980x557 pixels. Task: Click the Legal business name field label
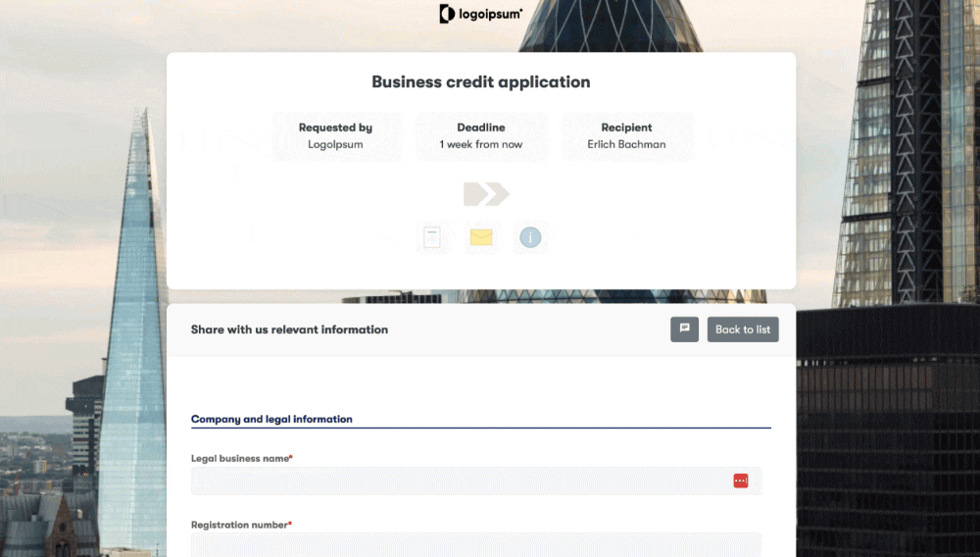[241, 458]
